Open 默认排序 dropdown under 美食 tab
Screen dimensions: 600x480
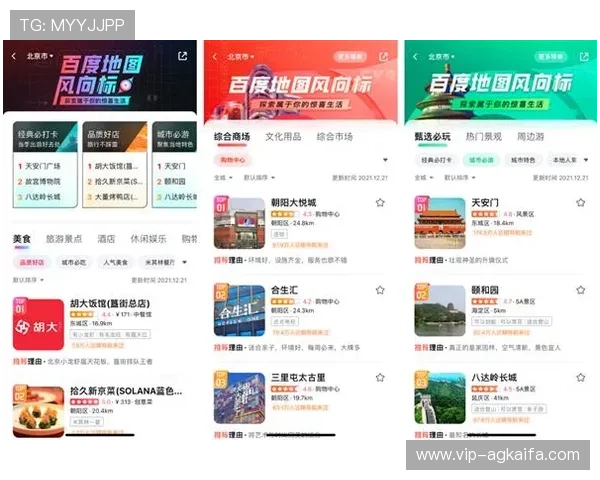28,280
